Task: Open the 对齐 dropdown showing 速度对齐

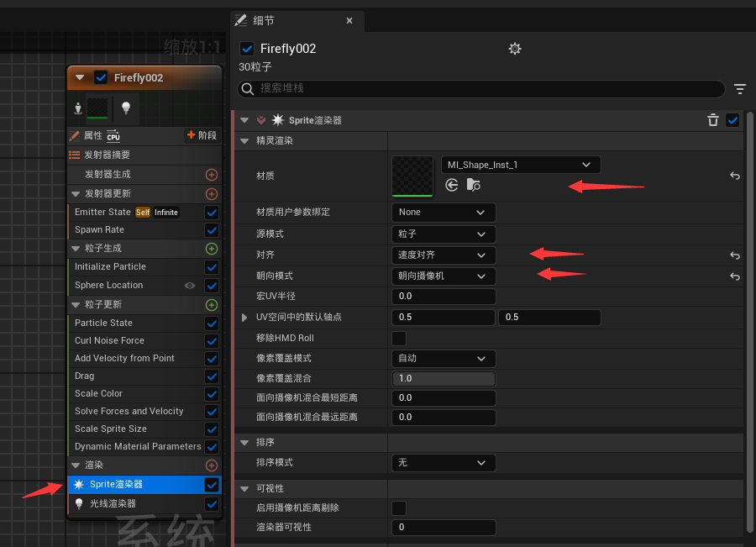Action: (443, 255)
